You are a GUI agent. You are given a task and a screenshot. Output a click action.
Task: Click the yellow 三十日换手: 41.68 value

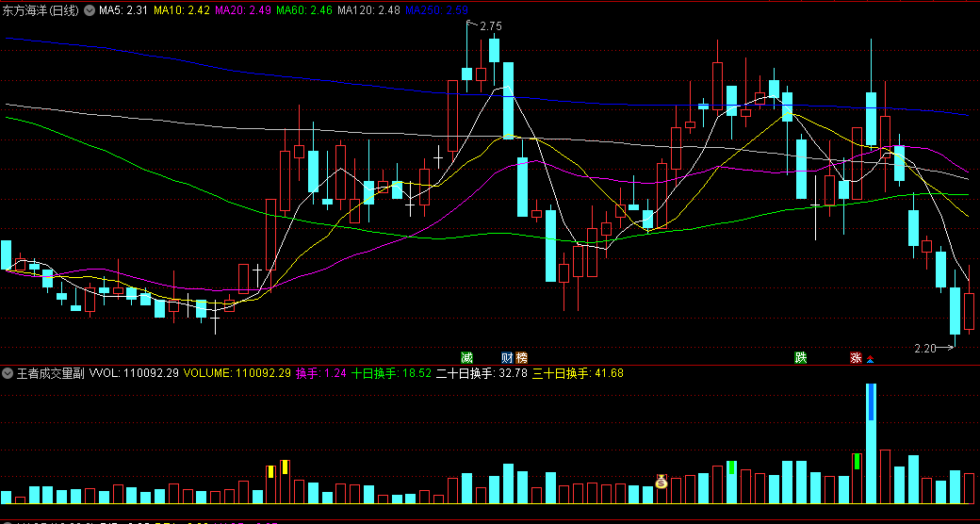pos(578,373)
